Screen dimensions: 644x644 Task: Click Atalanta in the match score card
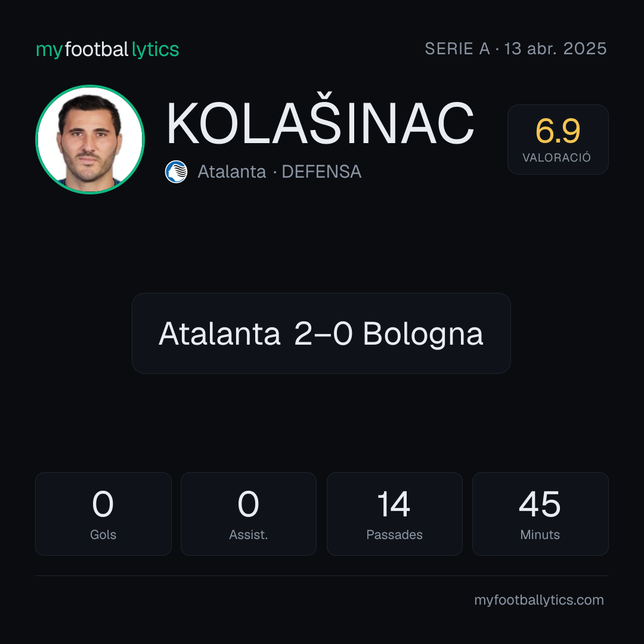pos(219,333)
